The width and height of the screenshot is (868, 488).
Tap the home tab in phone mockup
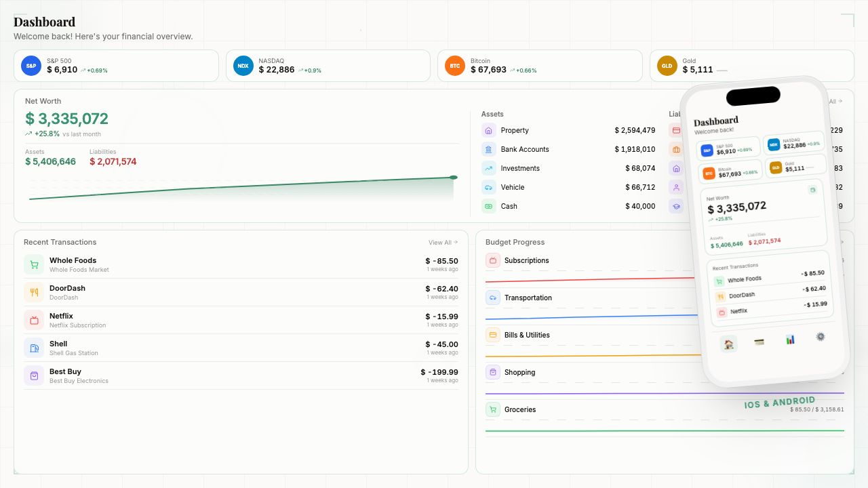click(728, 344)
